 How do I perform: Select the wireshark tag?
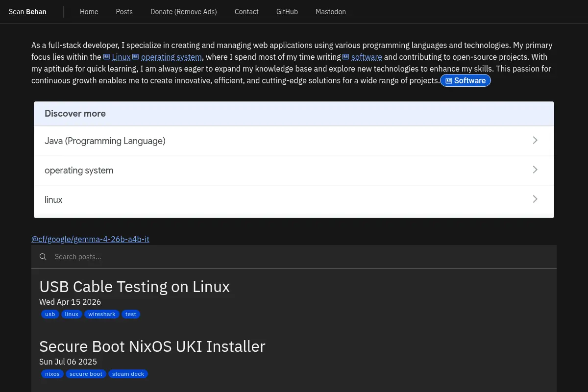click(x=102, y=314)
